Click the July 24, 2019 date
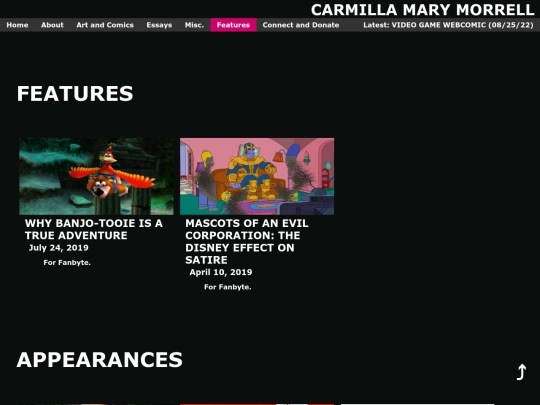The width and height of the screenshot is (540, 405). (x=59, y=248)
